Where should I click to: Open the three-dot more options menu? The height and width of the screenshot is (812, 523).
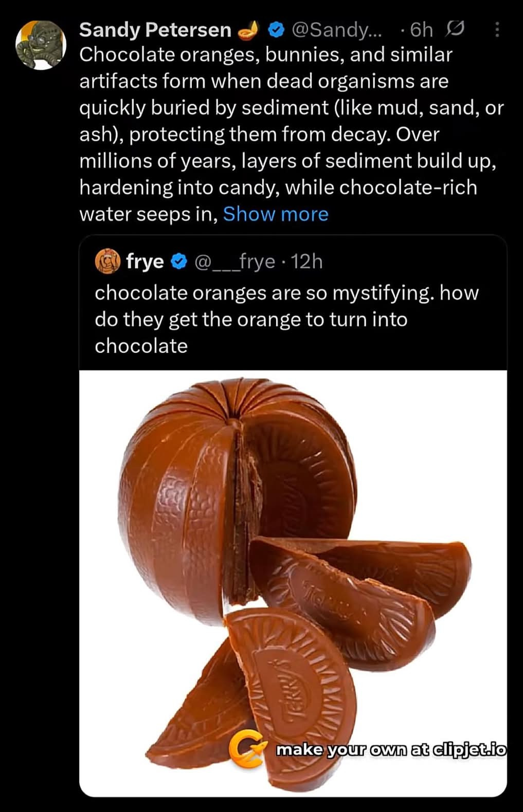[497, 30]
